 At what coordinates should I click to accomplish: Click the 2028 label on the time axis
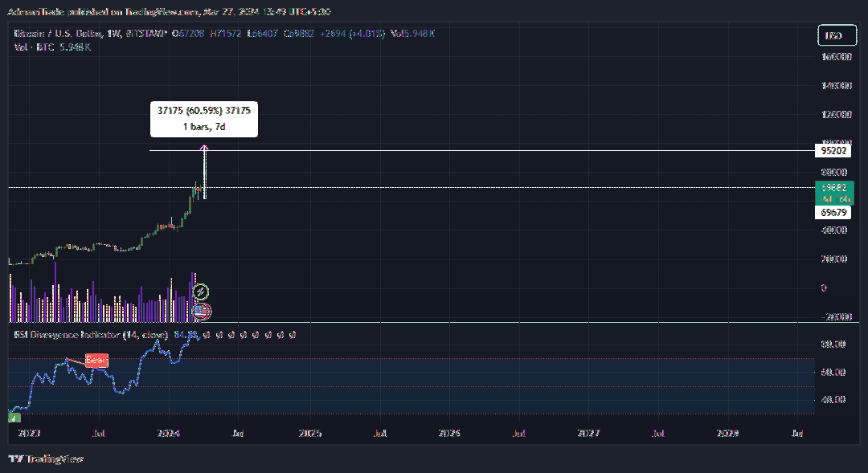[x=727, y=433]
